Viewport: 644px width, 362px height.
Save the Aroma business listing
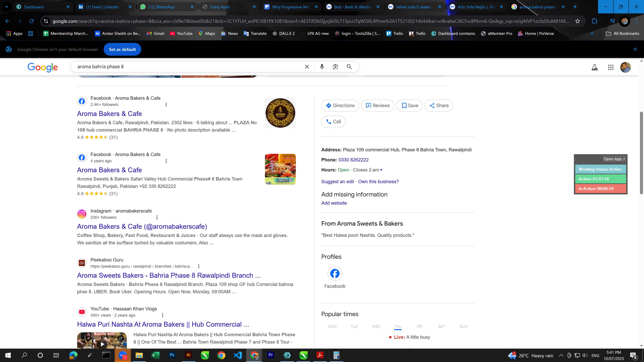pos(409,105)
